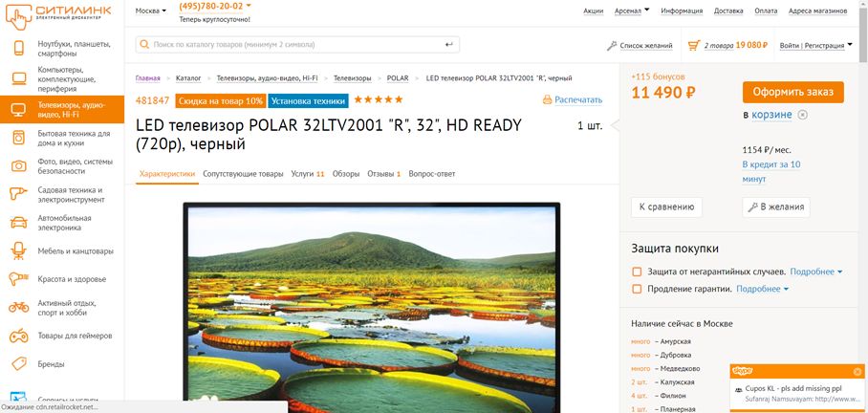The width and height of the screenshot is (868, 413).
Task: Click the В кредит за 10 минут link
Action: tap(771, 172)
